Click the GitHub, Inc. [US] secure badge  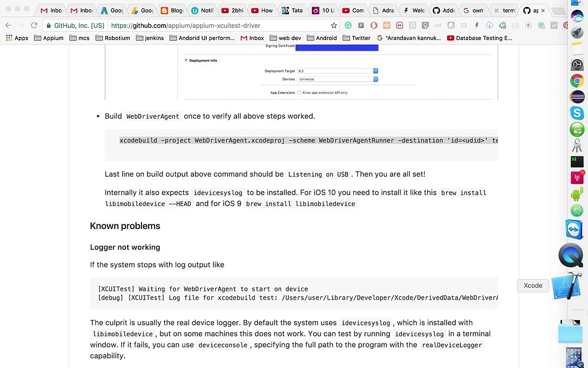pyautogui.click(x=75, y=26)
